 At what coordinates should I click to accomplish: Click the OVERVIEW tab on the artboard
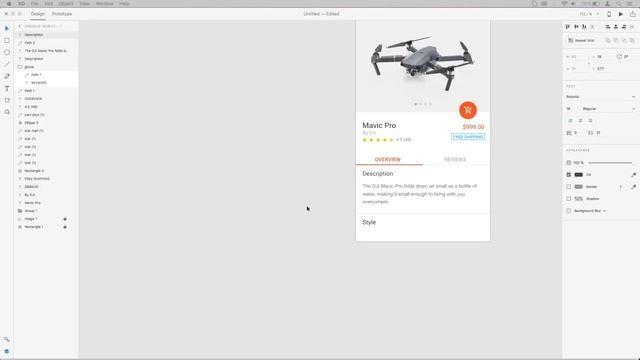388,160
